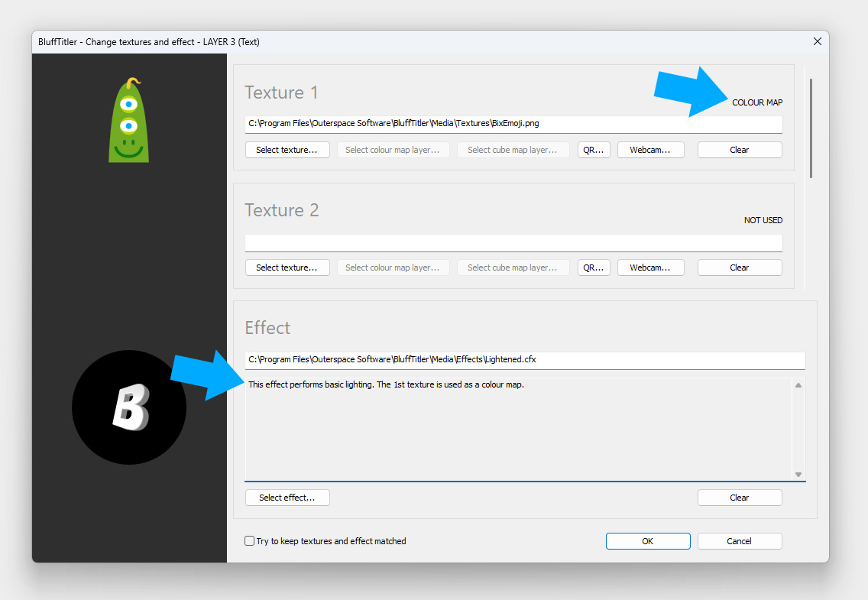
Task: Click Select cube map layer under Texture 1
Action: click(x=513, y=150)
